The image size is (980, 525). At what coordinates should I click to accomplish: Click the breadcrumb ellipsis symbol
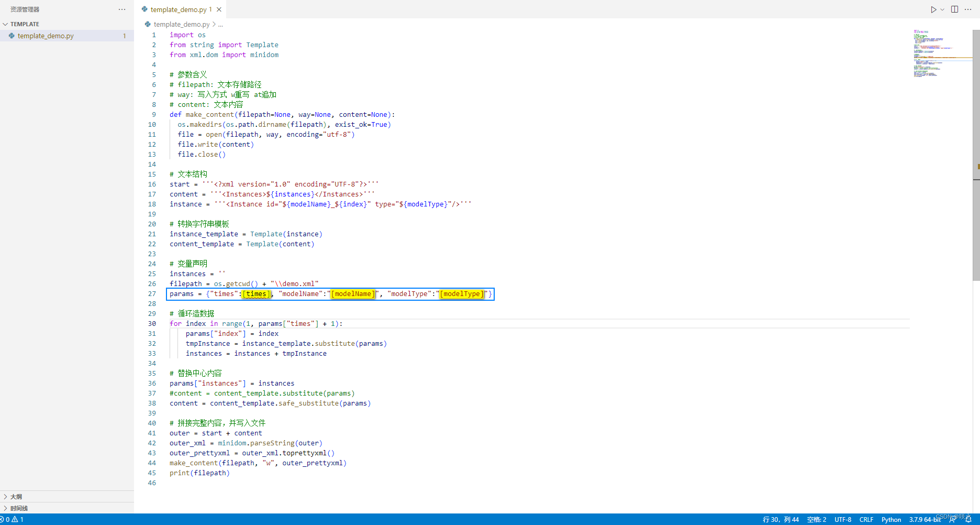[x=220, y=24]
